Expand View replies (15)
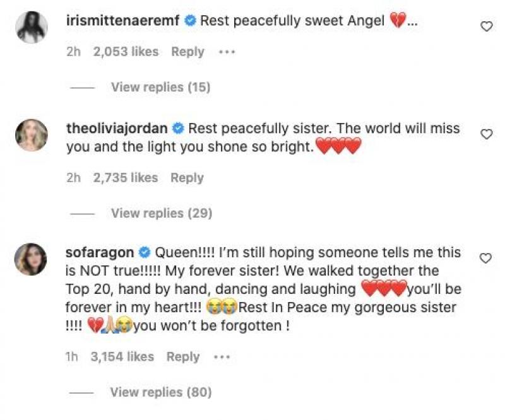This screenshot has height=420, width=505. click(x=161, y=87)
